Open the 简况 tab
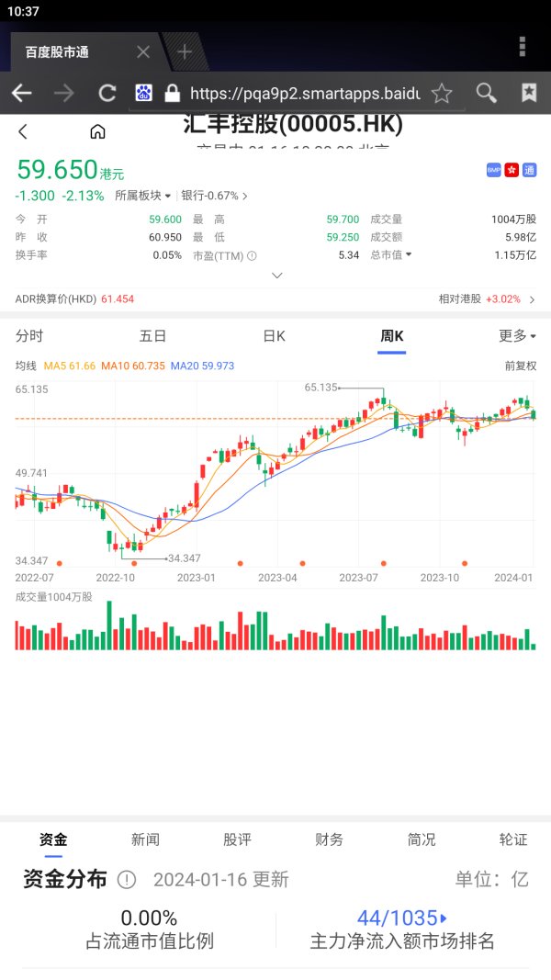Viewport: 551px width, 980px height. [422, 839]
